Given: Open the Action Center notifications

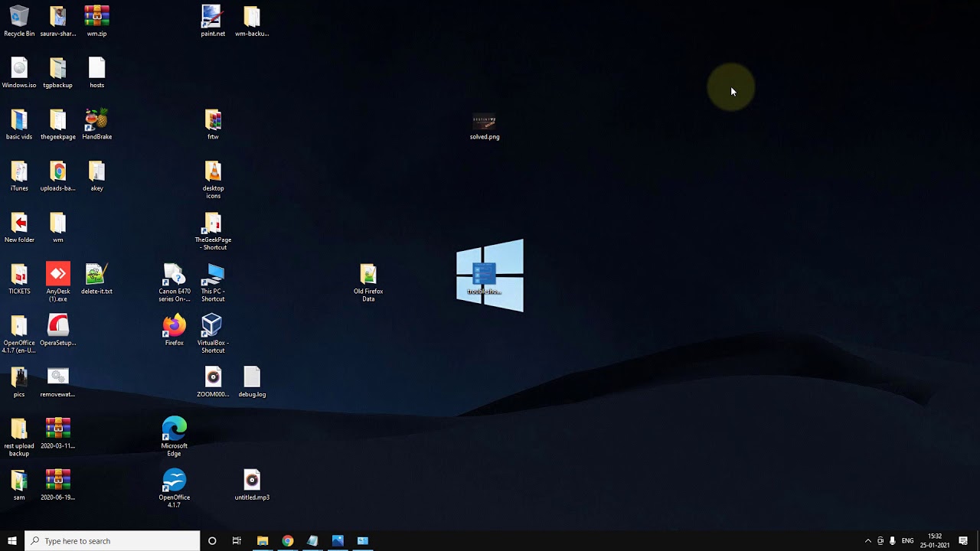Looking at the screenshot, I should 963,541.
